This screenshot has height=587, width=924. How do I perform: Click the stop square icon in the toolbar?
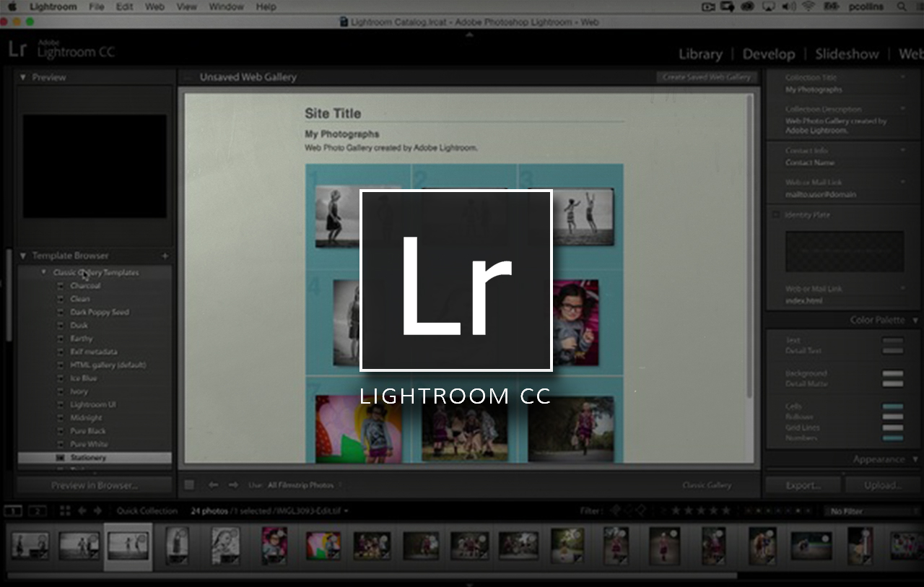tap(189, 485)
